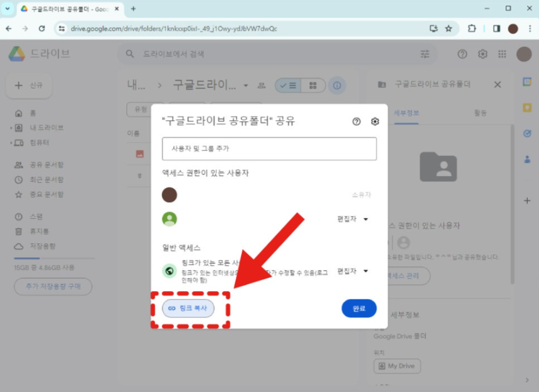Screen dimensions: 539x392
Task: Open 스팸 in the sidebar
Action: (x=36, y=217)
